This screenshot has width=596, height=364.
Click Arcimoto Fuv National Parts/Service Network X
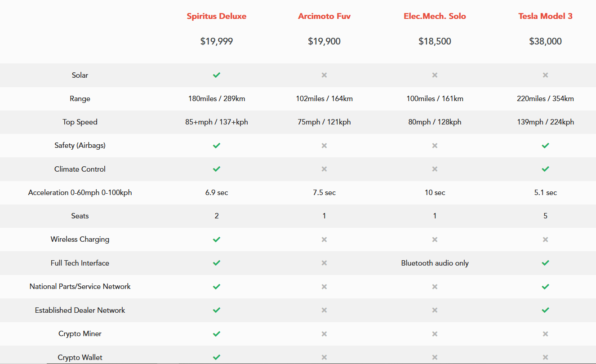[x=324, y=286]
